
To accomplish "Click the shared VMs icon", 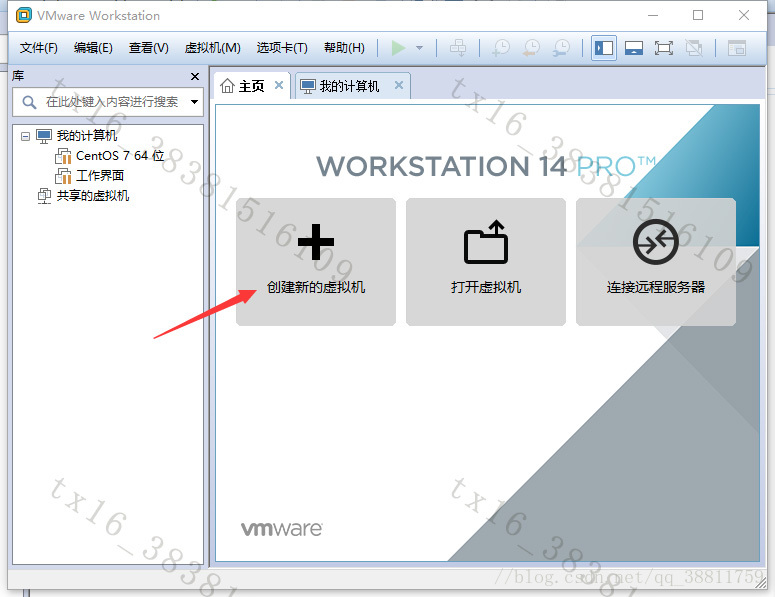I will point(44,196).
